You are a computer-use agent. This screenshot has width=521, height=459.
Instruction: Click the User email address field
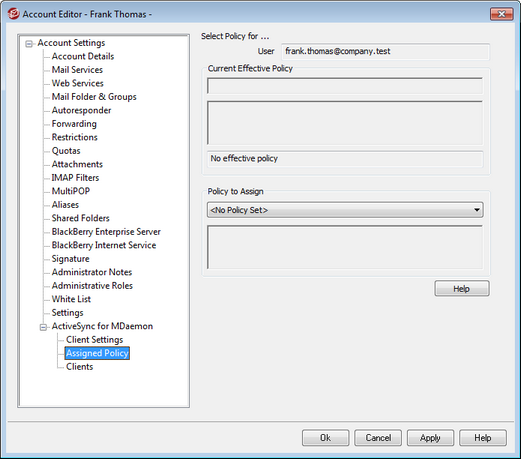point(385,51)
